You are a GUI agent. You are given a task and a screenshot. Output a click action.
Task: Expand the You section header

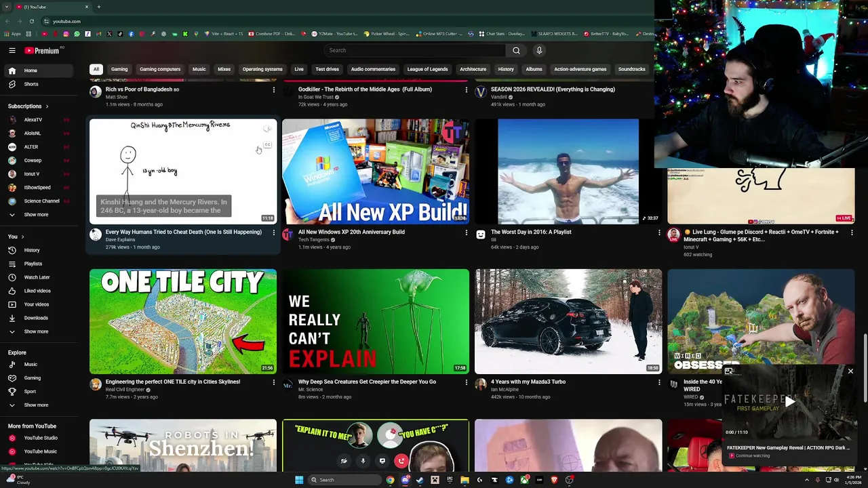(x=16, y=237)
